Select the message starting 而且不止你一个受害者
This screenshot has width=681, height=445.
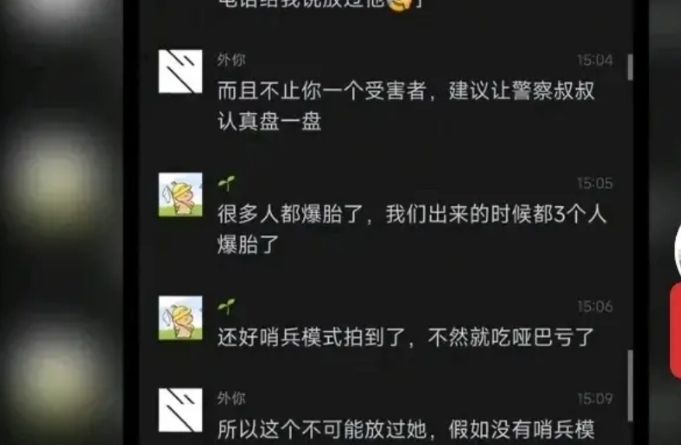(406, 106)
